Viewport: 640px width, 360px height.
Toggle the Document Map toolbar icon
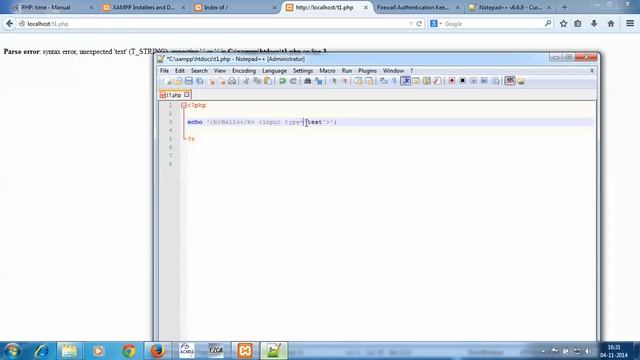click(x=427, y=81)
